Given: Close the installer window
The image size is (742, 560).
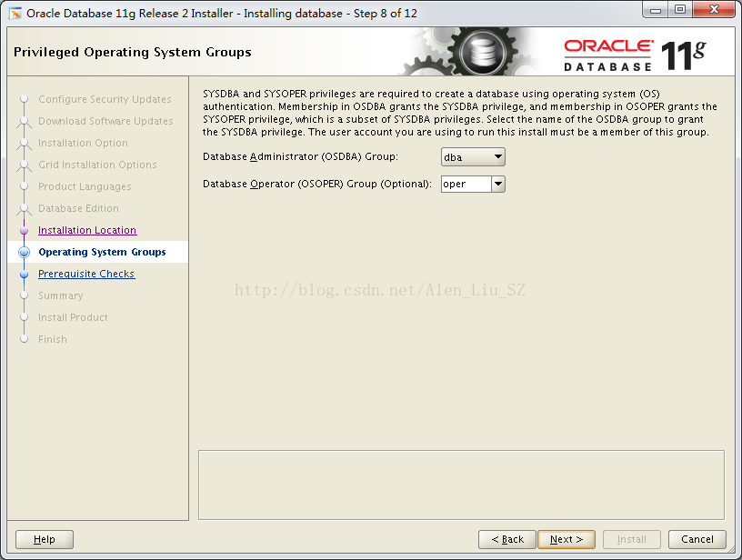Looking at the screenshot, I should click(715, 10).
